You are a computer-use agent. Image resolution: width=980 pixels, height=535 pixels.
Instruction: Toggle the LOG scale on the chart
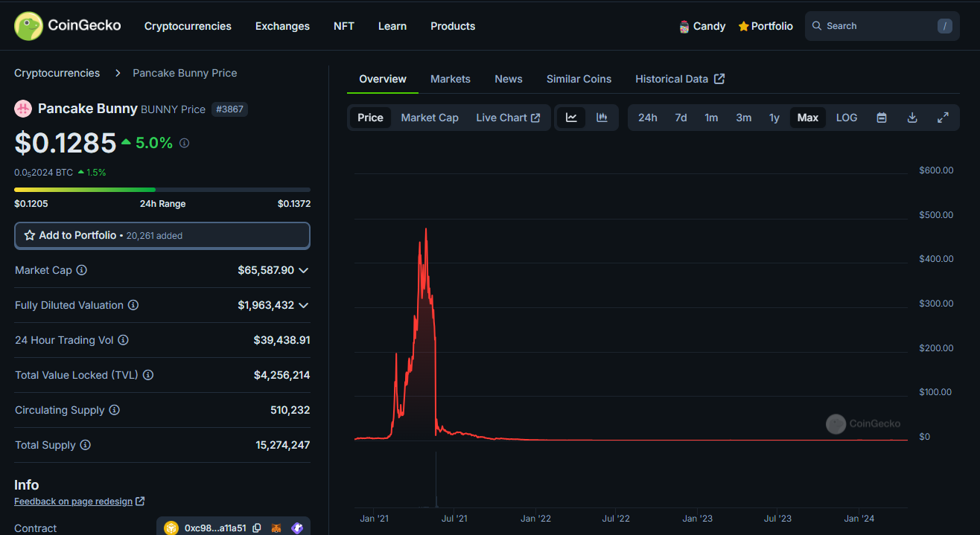[x=847, y=118]
